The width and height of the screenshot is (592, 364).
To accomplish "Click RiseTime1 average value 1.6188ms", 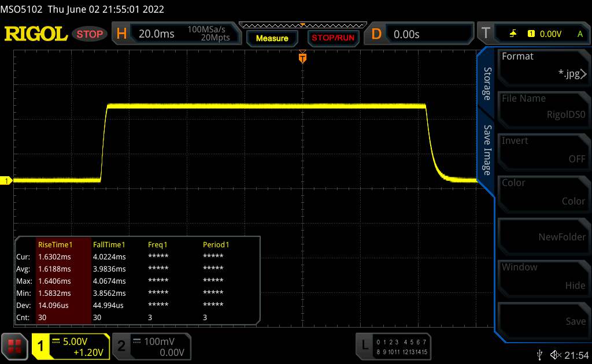I will 54,269.
